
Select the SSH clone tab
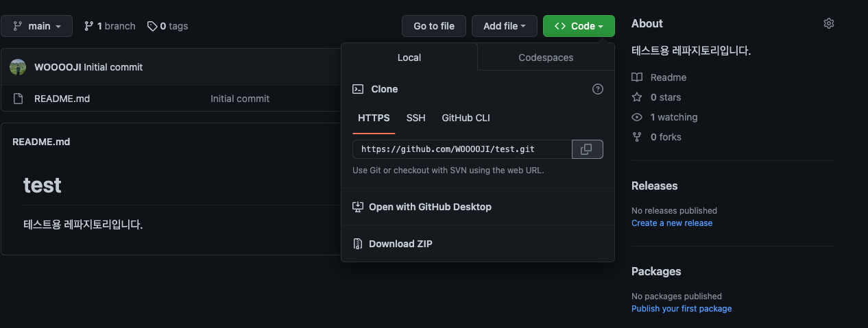click(415, 118)
